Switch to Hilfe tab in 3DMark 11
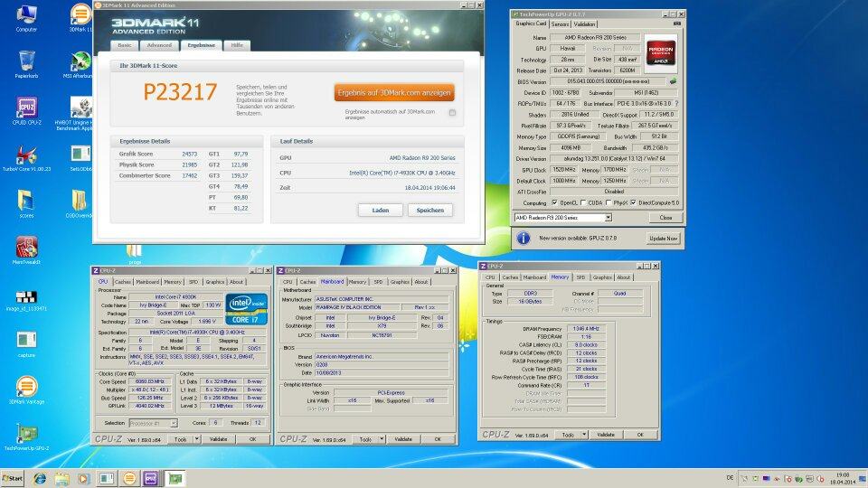The image size is (868, 488). (x=237, y=45)
